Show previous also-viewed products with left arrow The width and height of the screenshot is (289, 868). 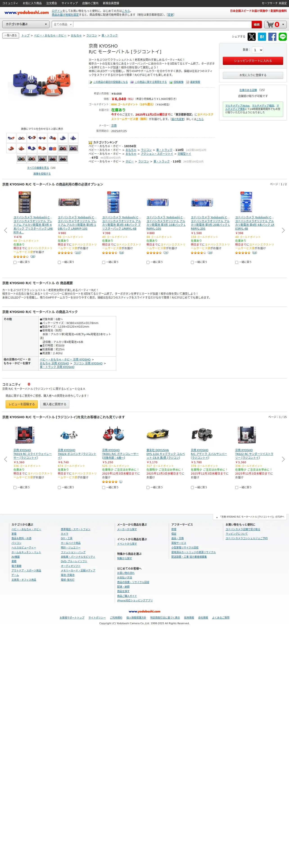click(5, 459)
